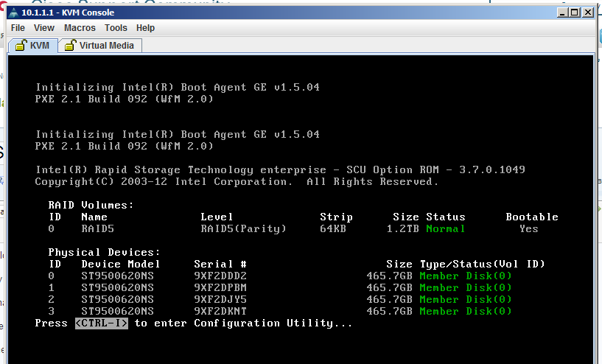Switch to the KVM tab
The height and width of the screenshot is (364, 602).
(x=33, y=45)
